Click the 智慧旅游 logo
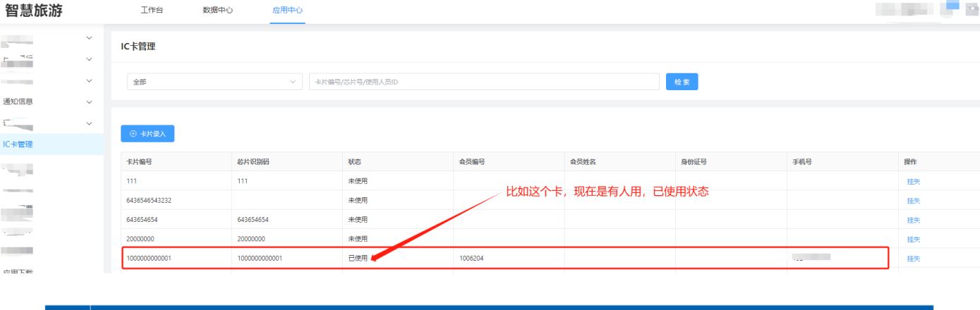 38,11
